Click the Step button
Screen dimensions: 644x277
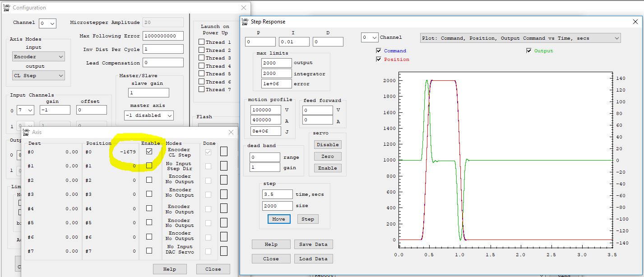pyautogui.click(x=307, y=219)
